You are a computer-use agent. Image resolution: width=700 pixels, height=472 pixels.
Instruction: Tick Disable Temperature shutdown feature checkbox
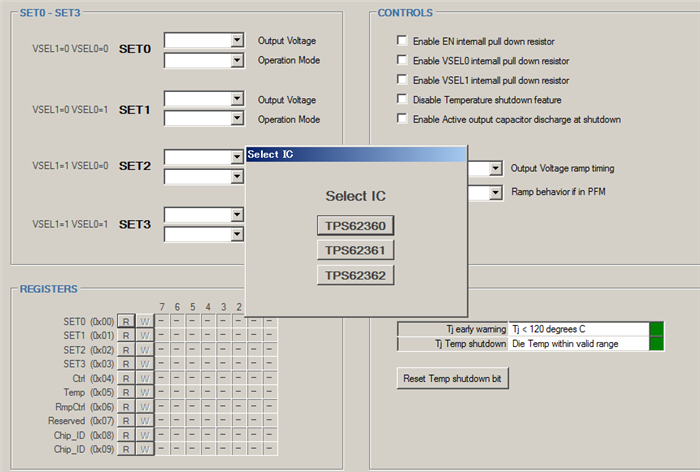click(402, 99)
